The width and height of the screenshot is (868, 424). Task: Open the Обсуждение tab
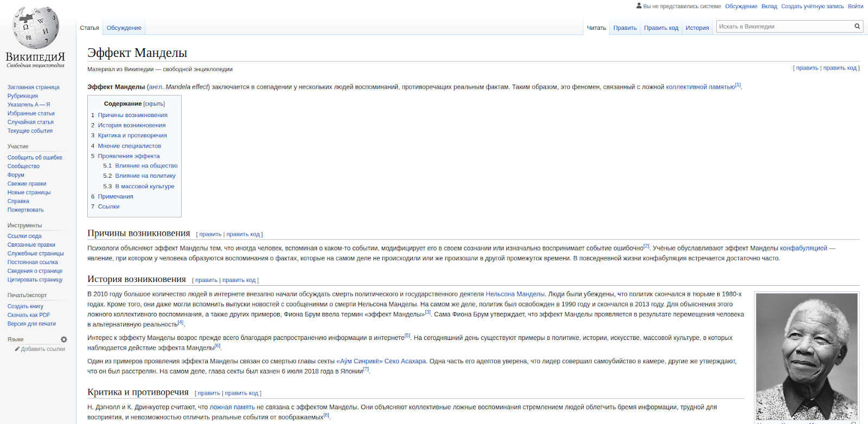click(x=124, y=28)
